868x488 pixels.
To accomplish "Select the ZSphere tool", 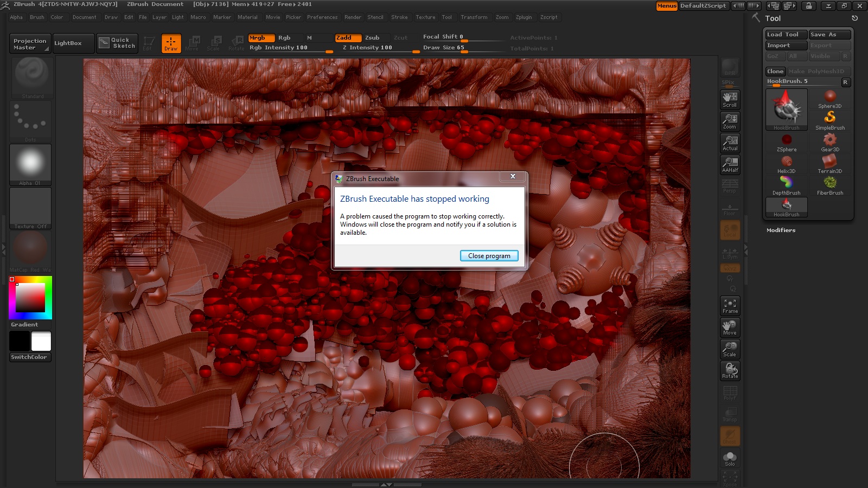I will coord(787,142).
